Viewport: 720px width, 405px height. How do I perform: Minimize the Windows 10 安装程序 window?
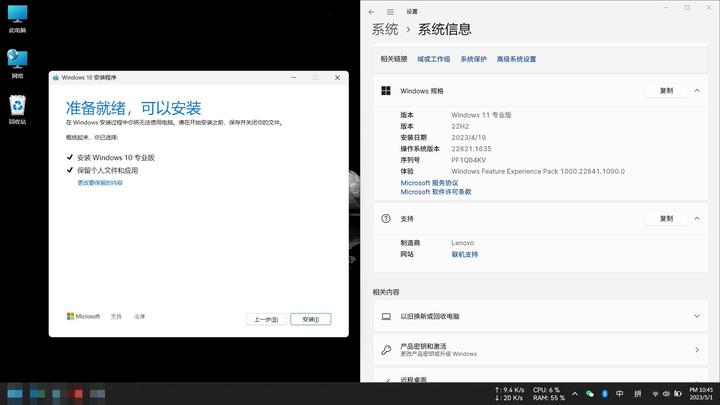coord(293,78)
